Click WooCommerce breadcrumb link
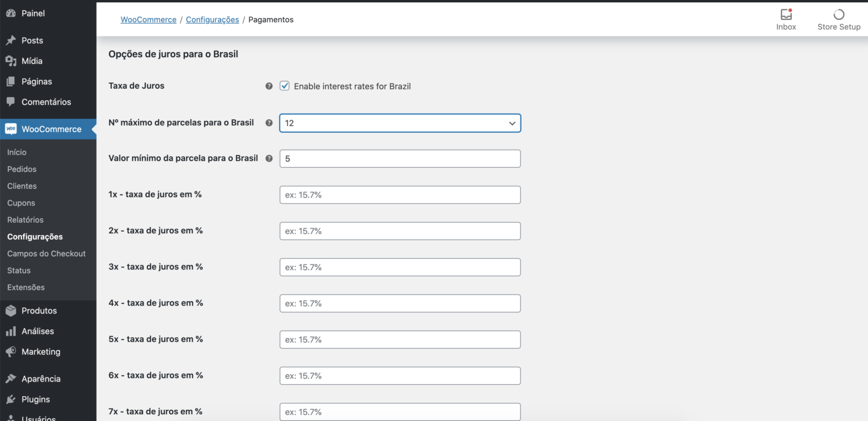The image size is (868, 421). [149, 19]
